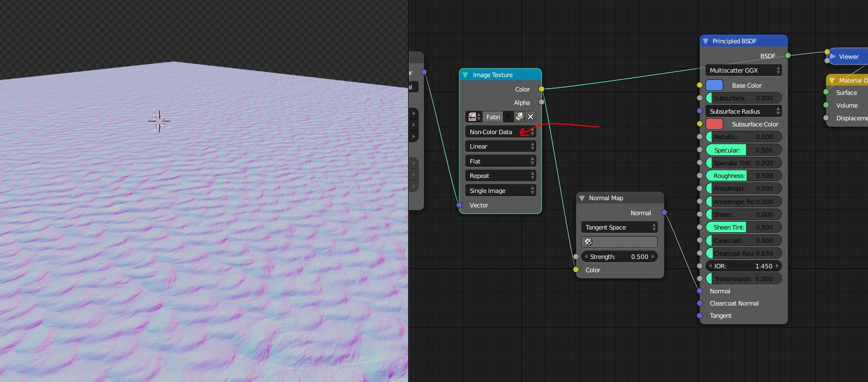Click the unlink X icon beside Fabri image
This screenshot has height=382, width=868.
point(530,117)
